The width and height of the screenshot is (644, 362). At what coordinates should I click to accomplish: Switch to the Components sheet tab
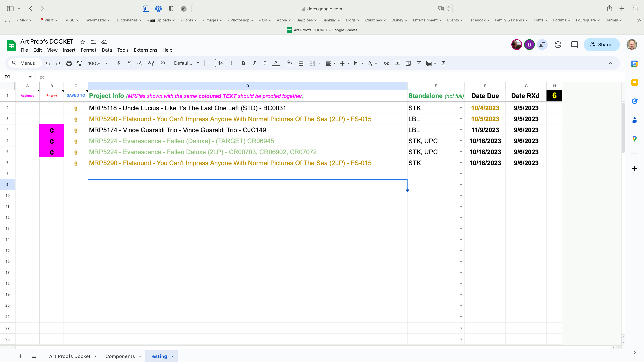coord(120,356)
